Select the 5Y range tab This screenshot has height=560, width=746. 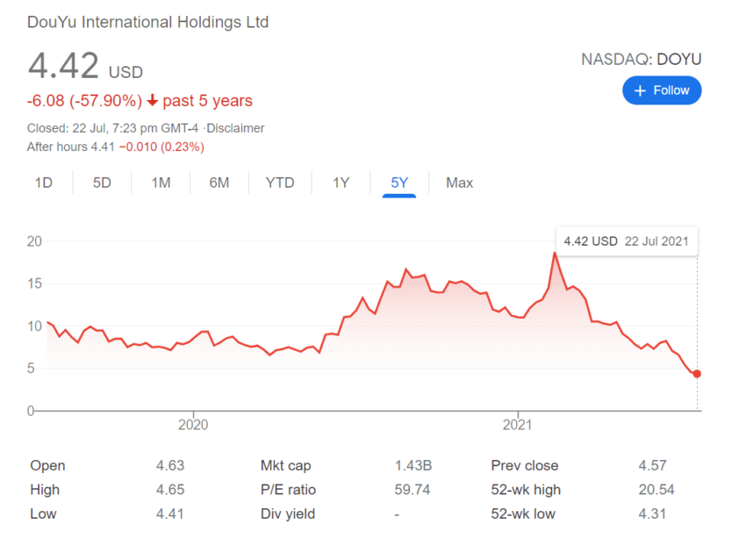pos(399,183)
